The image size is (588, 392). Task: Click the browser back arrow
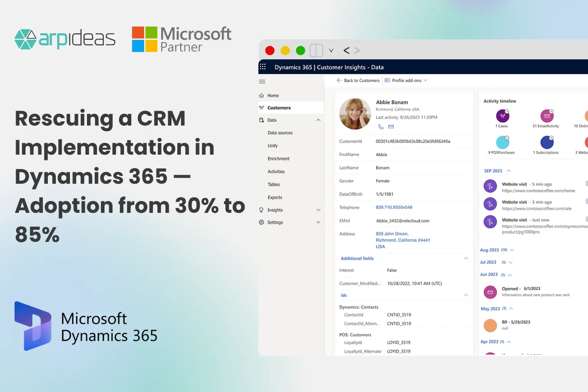click(x=346, y=50)
